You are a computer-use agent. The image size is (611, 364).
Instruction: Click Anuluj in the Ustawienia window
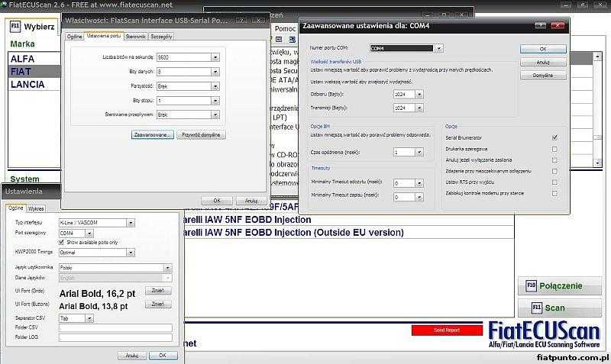point(132,356)
